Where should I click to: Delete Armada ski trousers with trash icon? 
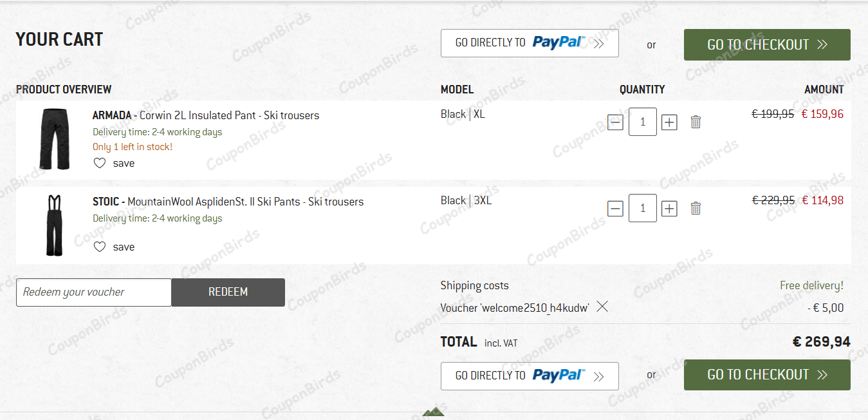(696, 122)
